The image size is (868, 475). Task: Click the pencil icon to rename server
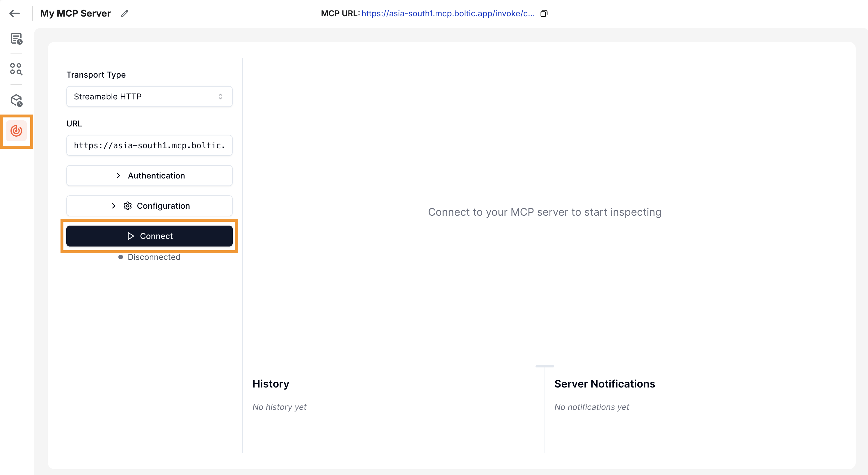pos(125,13)
